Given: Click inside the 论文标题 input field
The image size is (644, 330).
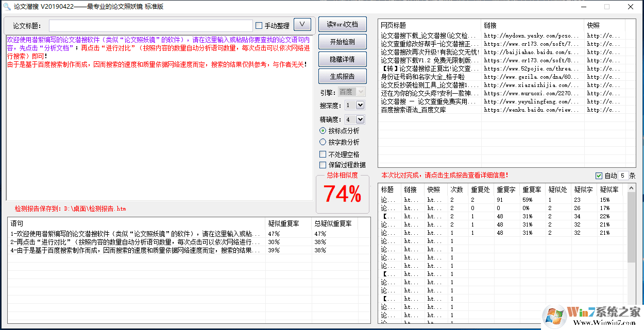Looking at the screenshot, I should [x=149, y=24].
